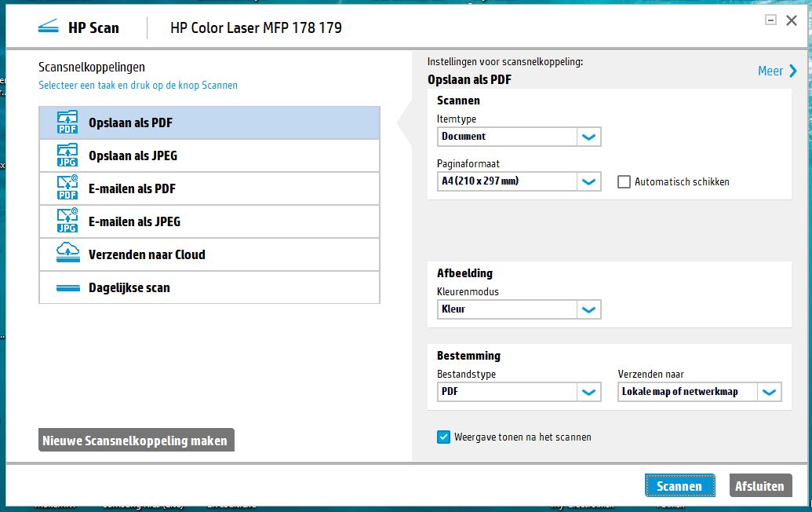Expand the Paginaformaat dropdown

(x=589, y=182)
